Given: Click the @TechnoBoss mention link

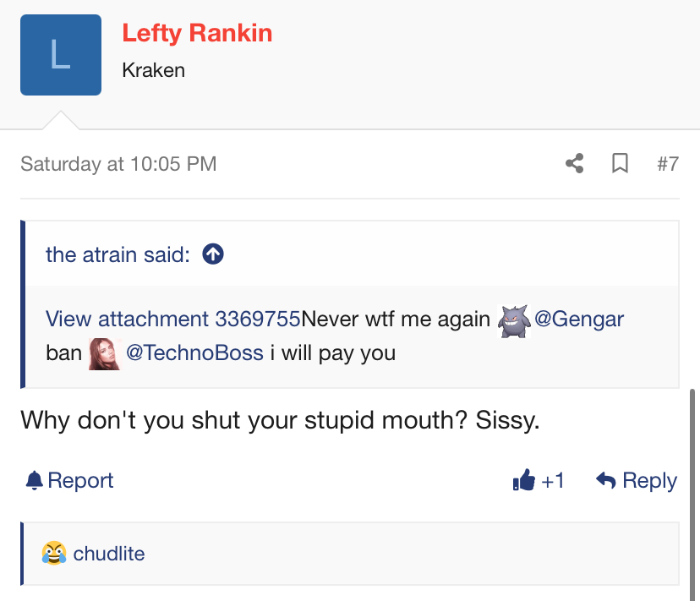Looking at the screenshot, I should pyautogui.click(x=194, y=352).
